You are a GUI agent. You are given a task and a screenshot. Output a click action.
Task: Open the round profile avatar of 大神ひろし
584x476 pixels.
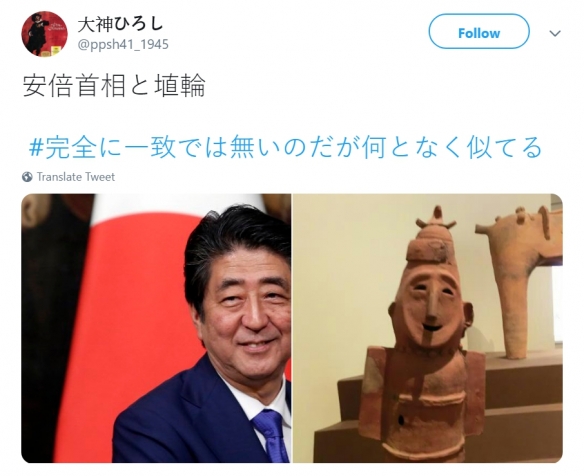coord(44,34)
